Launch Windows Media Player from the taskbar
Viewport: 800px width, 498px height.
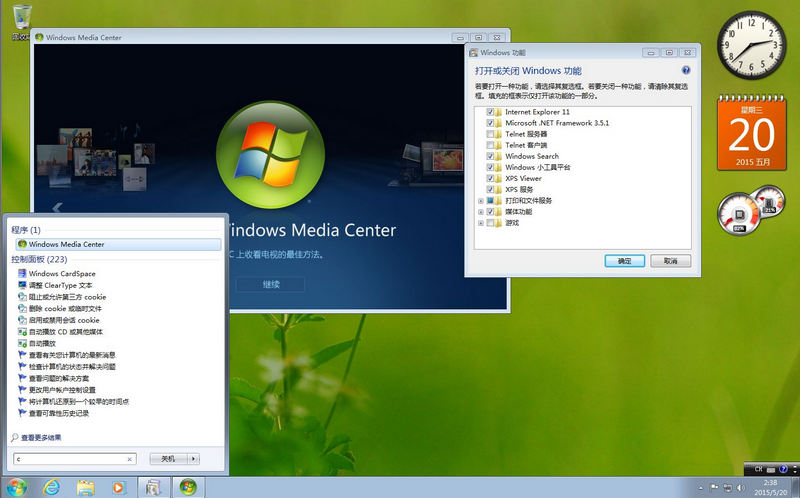tap(119, 487)
